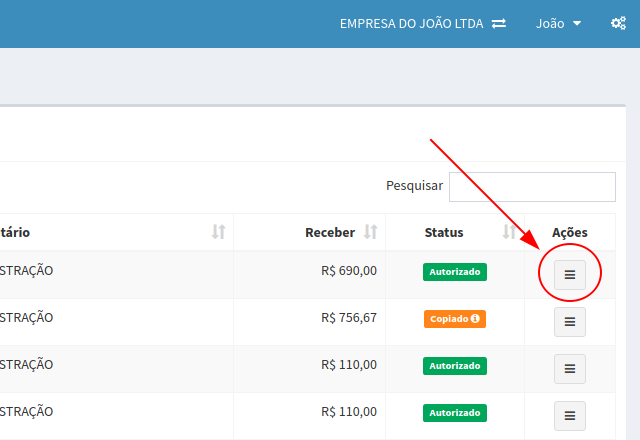Open the hamburger menu in the third table row
640x440 pixels.
click(x=570, y=368)
